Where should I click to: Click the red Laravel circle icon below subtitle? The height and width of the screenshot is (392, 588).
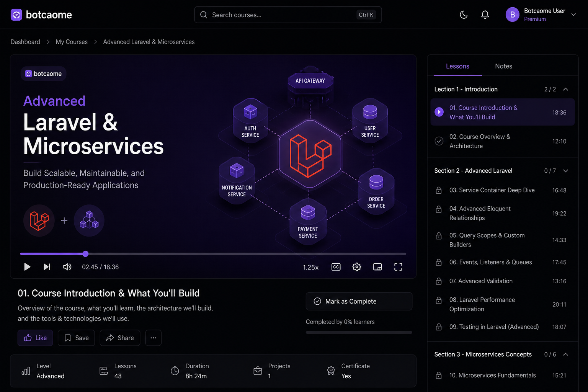[39, 220]
